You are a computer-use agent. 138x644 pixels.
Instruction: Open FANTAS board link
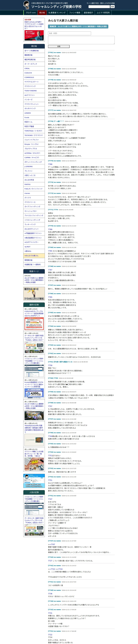click(34, 184)
